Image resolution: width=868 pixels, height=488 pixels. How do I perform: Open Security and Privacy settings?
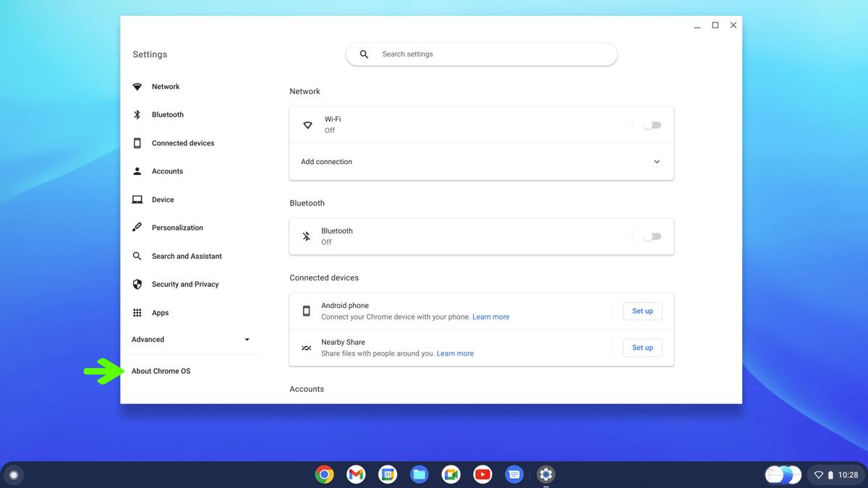point(184,283)
